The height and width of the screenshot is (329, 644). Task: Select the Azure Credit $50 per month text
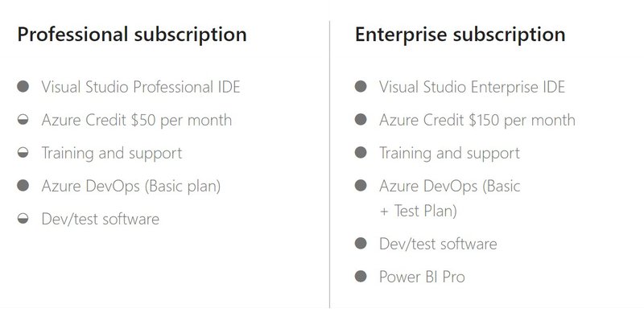(137, 120)
